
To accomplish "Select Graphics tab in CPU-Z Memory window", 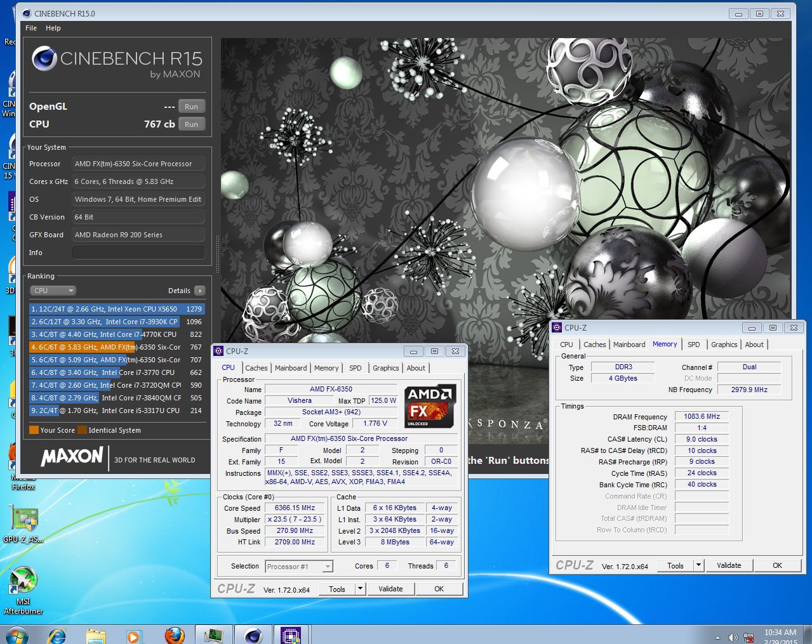I will [x=724, y=345].
